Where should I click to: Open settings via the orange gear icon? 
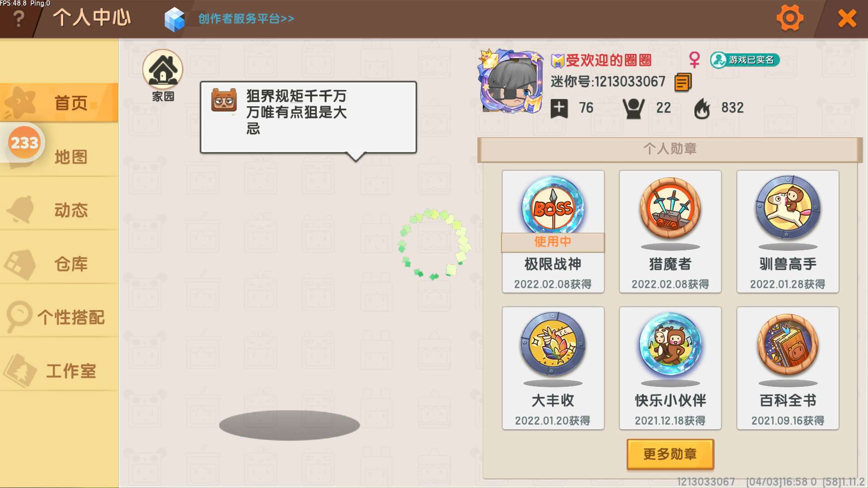pyautogui.click(x=790, y=19)
